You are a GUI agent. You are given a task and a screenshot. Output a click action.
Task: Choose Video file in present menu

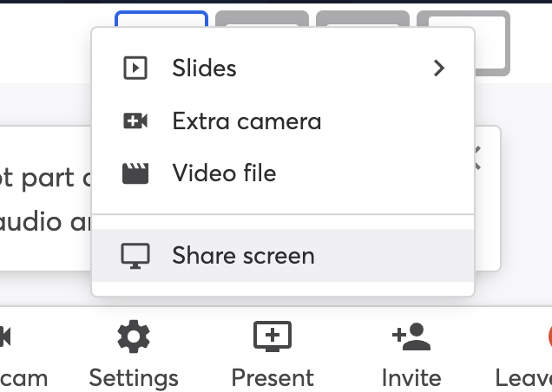[x=283, y=173]
